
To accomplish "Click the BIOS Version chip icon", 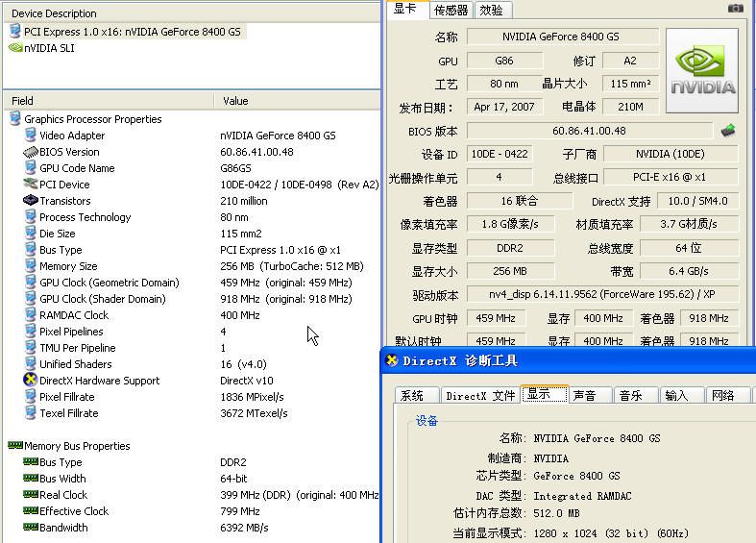I will click(31, 152).
